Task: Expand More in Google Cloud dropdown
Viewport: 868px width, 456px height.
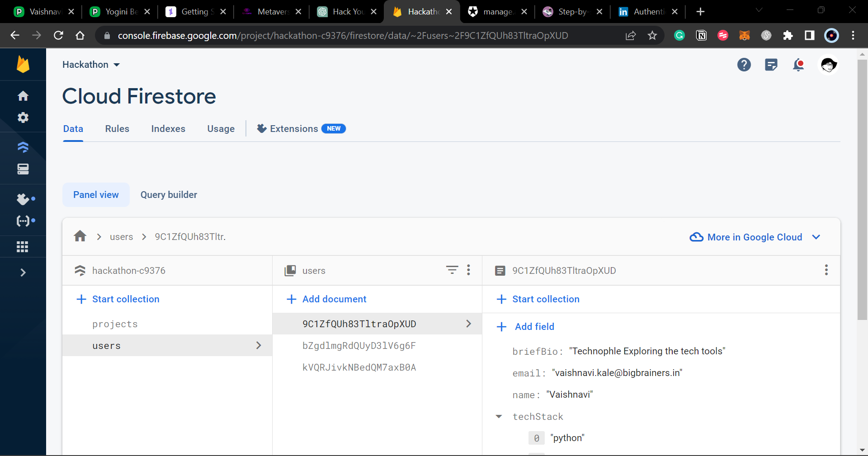Action: pyautogui.click(x=755, y=237)
